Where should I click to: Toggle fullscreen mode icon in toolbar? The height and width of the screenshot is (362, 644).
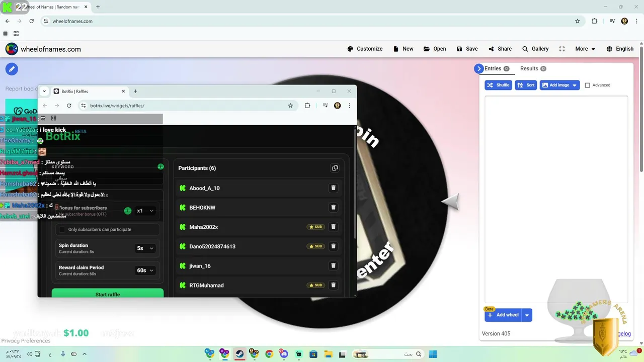tap(562, 49)
